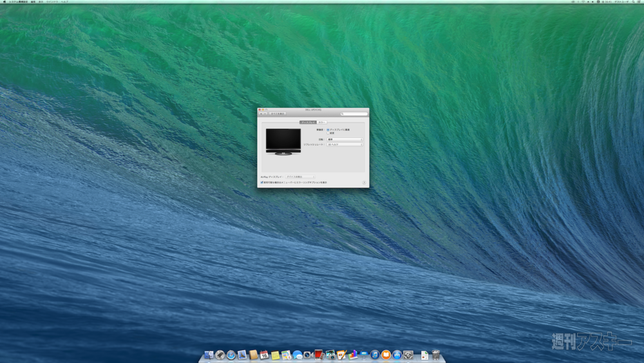Open Finder from the Dock

point(209,355)
